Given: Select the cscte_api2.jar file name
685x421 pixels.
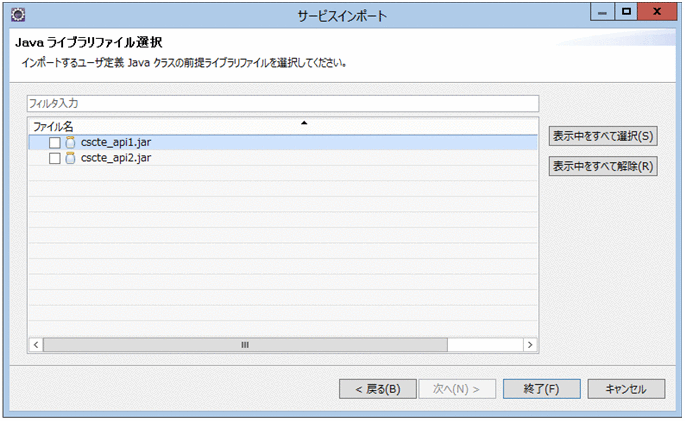Looking at the screenshot, I should coord(116,158).
